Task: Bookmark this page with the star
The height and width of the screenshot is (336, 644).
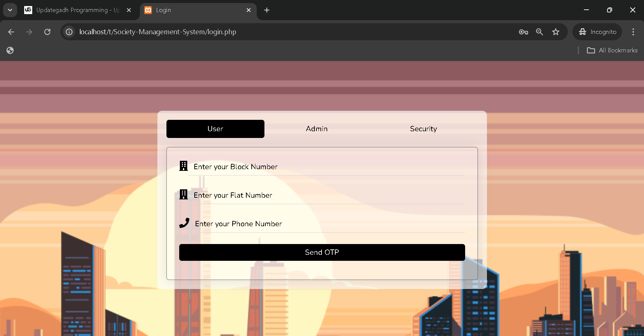Action: click(556, 32)
